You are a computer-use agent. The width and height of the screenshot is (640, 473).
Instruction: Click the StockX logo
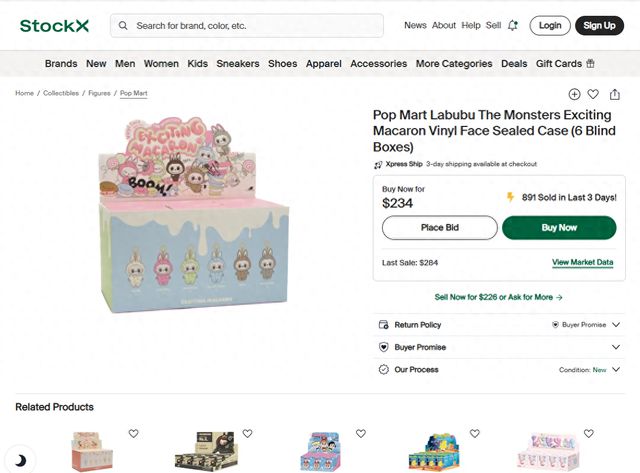tap(54, 26)
